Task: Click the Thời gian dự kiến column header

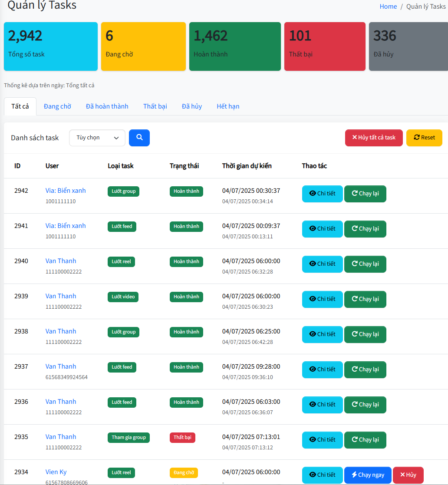Action: coord(247,166)
